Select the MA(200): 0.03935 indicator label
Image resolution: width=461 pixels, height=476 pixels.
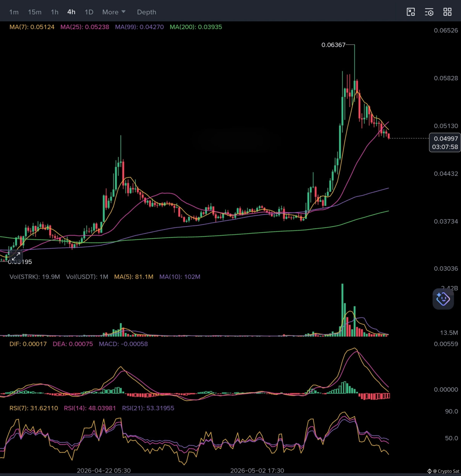196,27
